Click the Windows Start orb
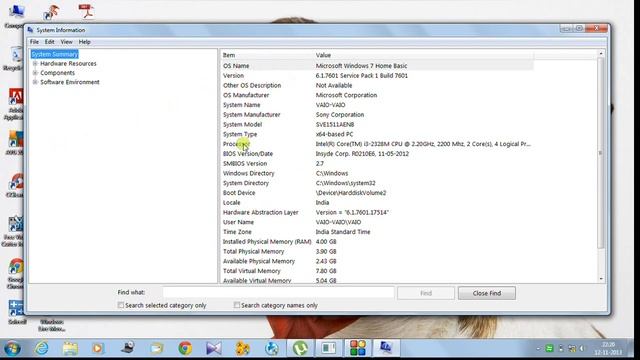The height and width of the screenshot is (360, 640). 12,348
